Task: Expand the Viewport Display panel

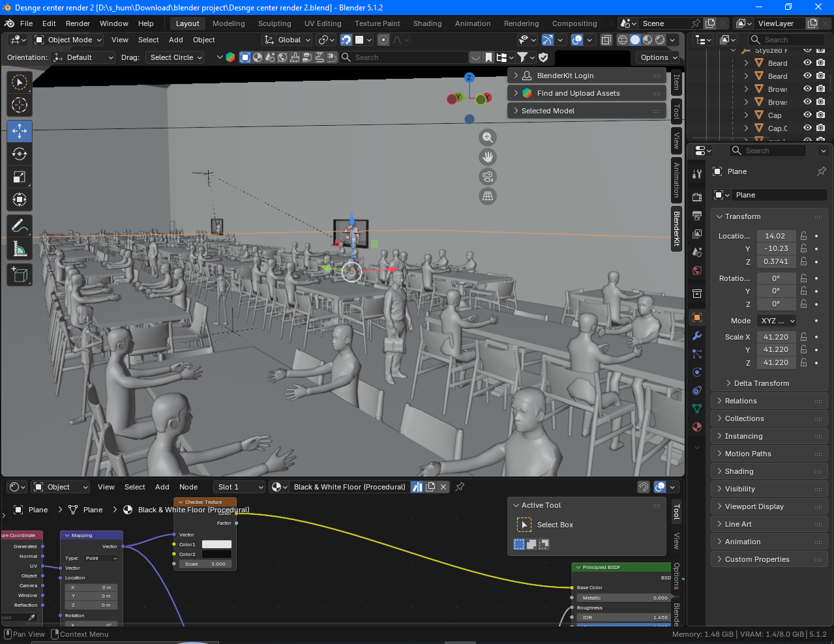Action: click(x=769, y=506)
